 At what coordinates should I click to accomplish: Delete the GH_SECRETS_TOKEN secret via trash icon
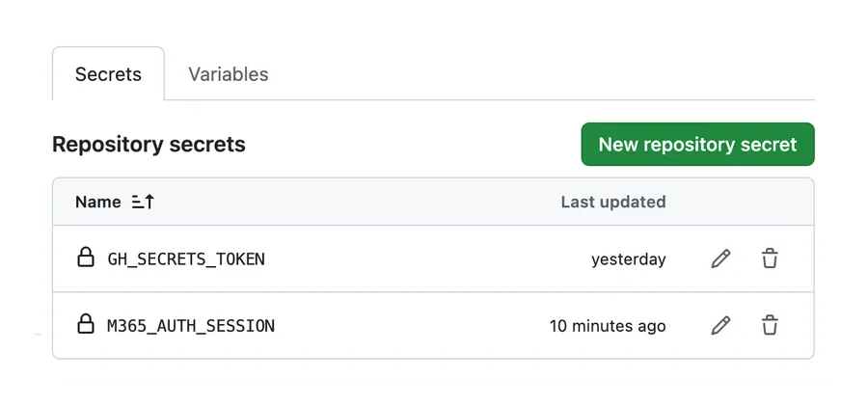coord(770,258)
